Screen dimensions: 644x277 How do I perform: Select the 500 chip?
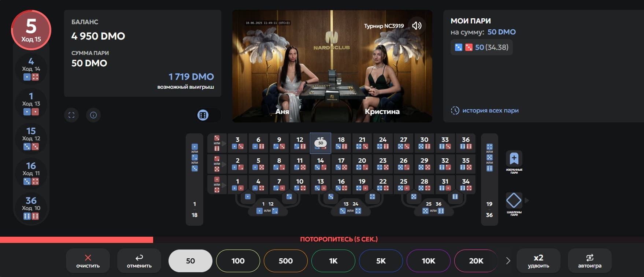[286, 261]
